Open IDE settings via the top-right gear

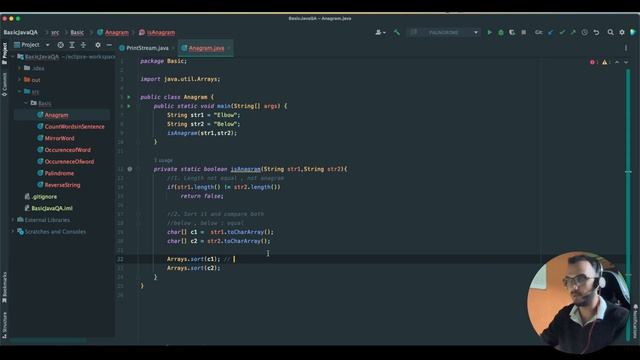click(622, 32)
